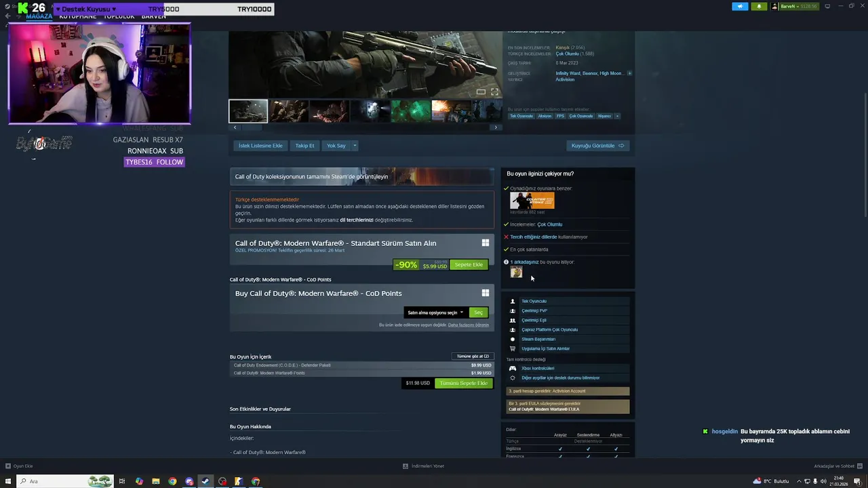This screenshot has height=488, width=868.
Task: Click the Nişancı tag
Action: [x=604, y=116]
